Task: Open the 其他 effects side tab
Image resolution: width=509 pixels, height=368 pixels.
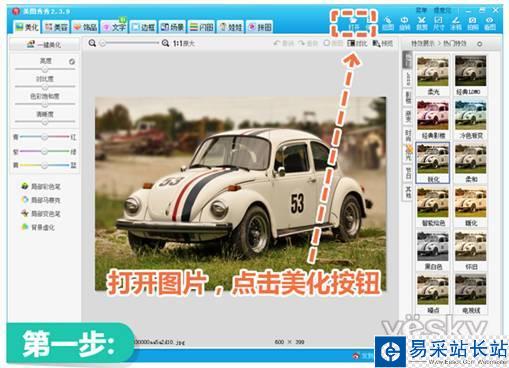Action: coord(408,192)
